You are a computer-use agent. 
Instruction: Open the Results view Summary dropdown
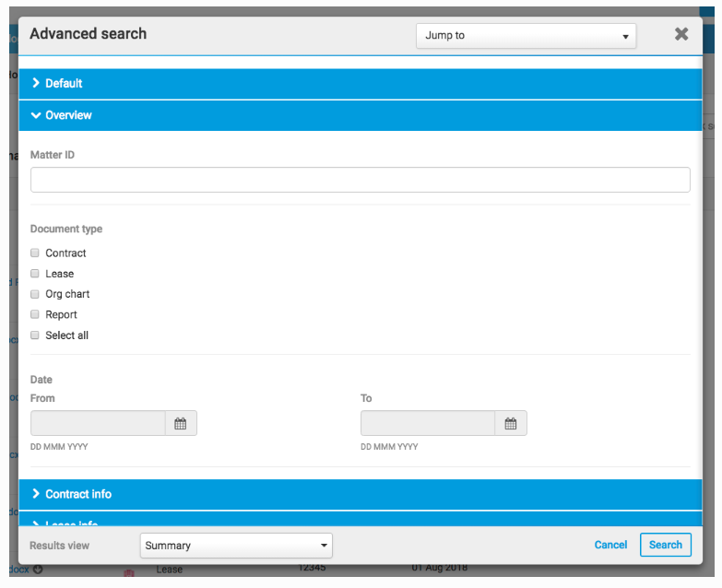click(236, 546)
